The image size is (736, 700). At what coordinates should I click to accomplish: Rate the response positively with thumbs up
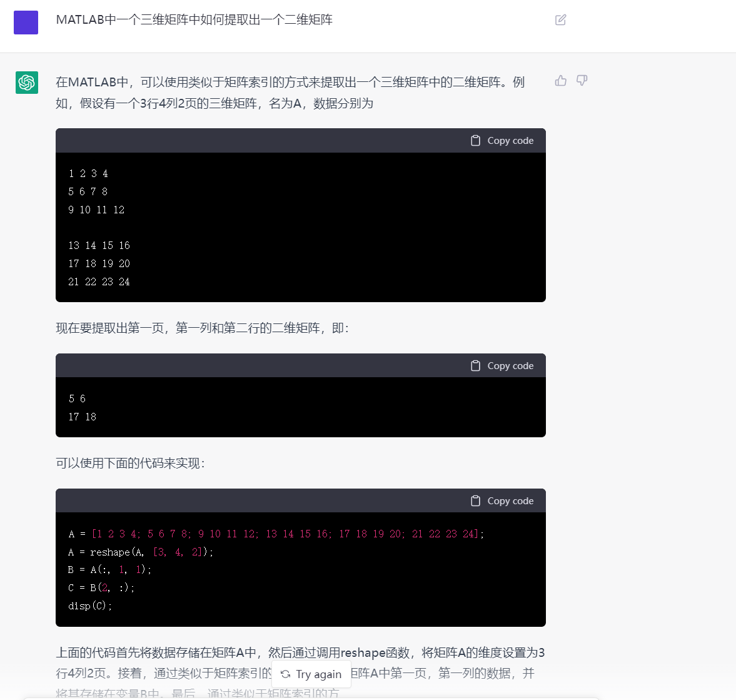coord(560,80)
